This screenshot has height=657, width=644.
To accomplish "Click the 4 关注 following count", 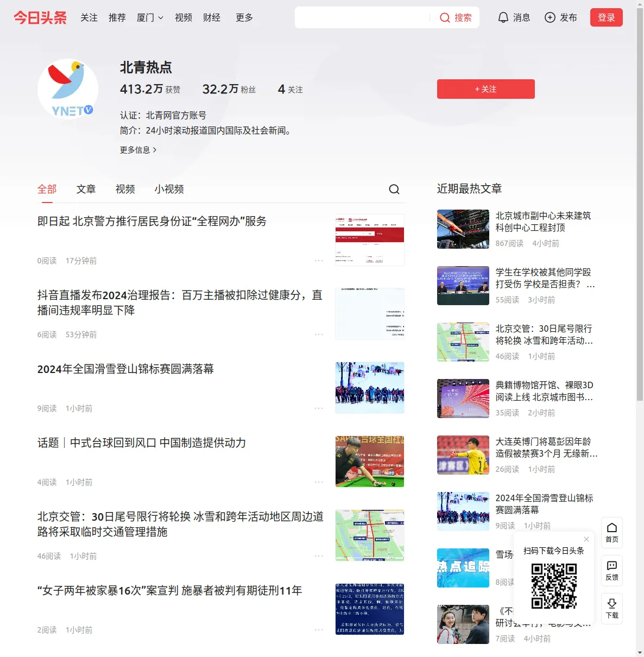I will tap(290, 89).
